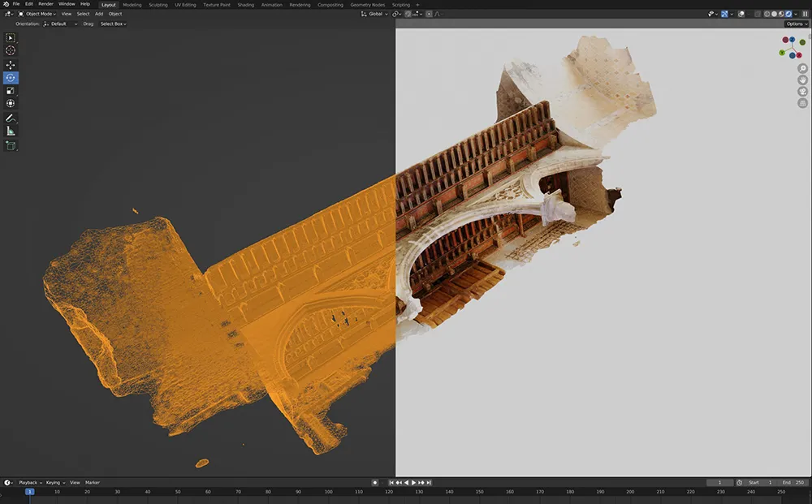Click the zoom magnifier viewport gizmo
Screen dimensions: 812x504
[x=802, y=69]
